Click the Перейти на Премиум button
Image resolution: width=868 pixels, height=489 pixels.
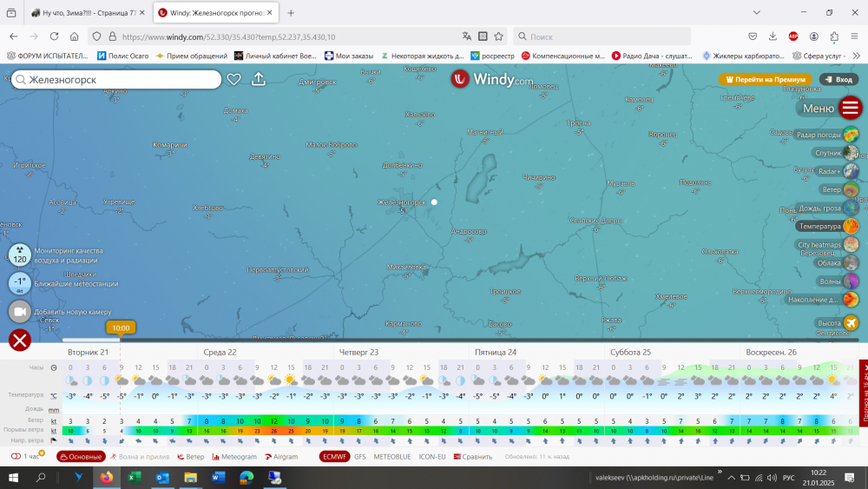point(765,79)
